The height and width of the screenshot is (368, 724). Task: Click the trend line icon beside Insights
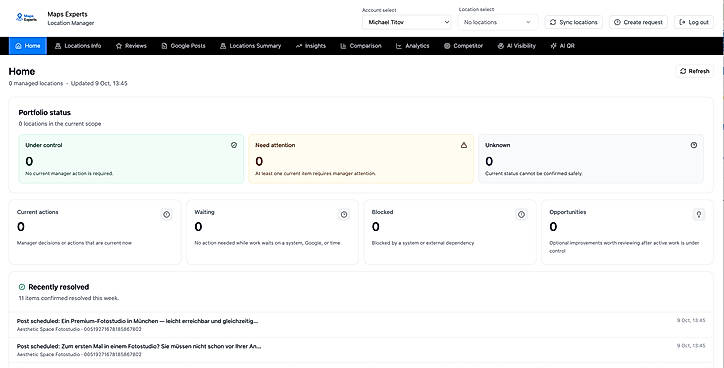pos(299,46)
